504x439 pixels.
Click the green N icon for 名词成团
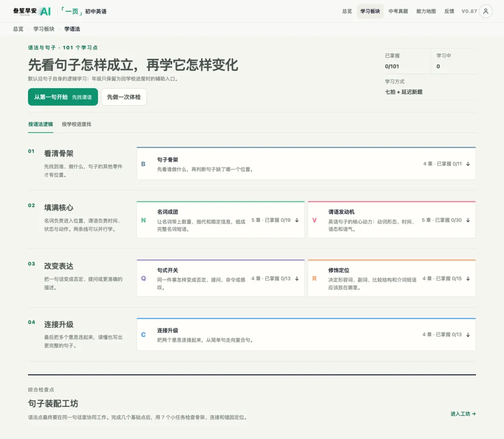coord(143,220)
